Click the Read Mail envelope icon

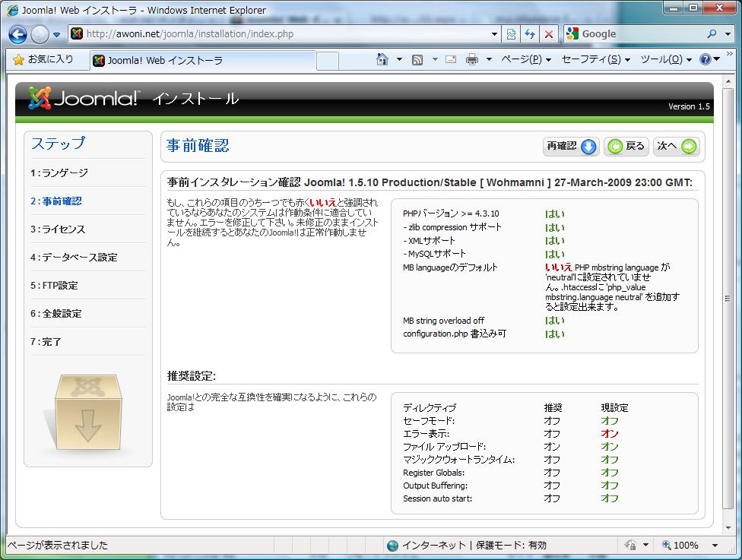click(451, 59)
